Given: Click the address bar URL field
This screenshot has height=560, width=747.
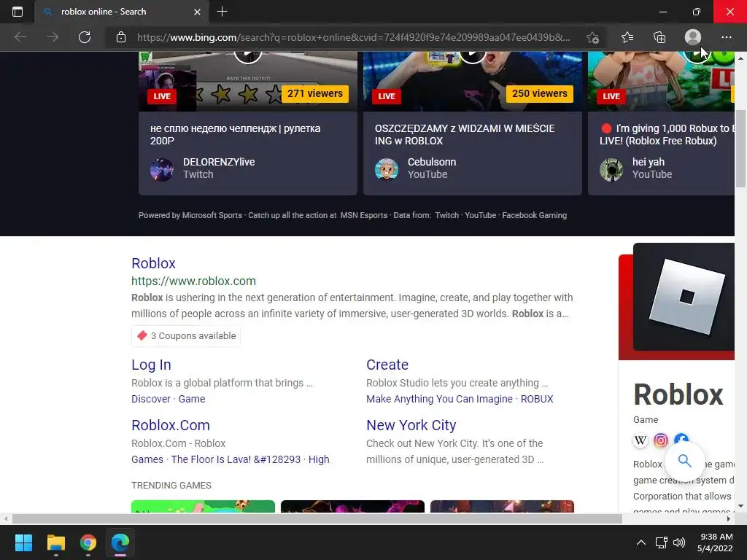Looking at the screenshot, I should pyautogui.click(x=354, y=37).
